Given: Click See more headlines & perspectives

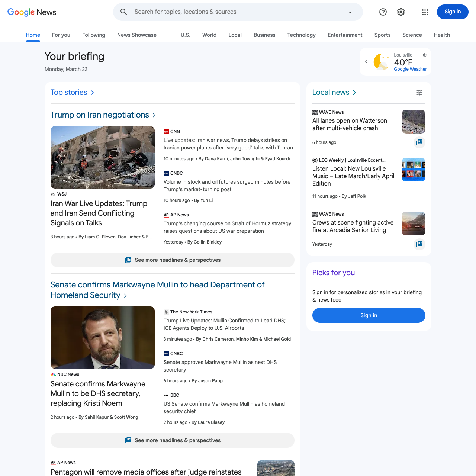Looking at the screenshot, I should [x=173, y=260].
